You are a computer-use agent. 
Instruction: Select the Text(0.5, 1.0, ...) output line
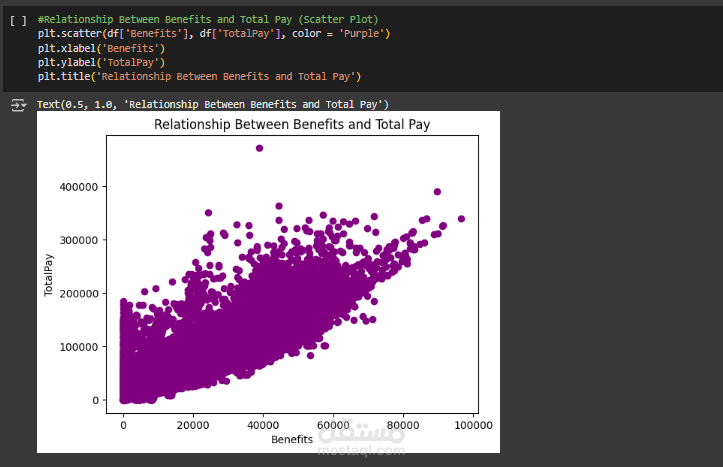(x=213, y=105)
